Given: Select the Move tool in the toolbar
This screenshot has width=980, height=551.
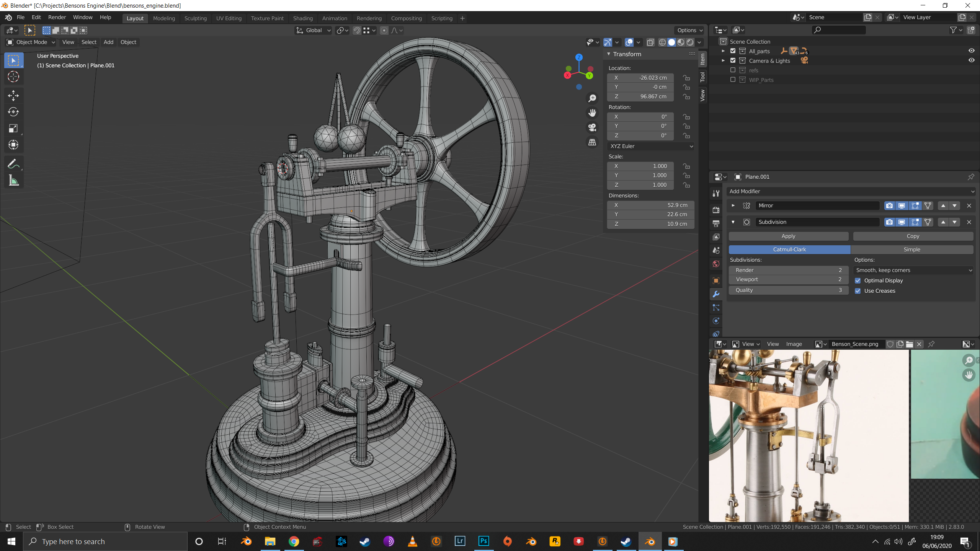Looking at the screenshot, I should tap(13, 95).
